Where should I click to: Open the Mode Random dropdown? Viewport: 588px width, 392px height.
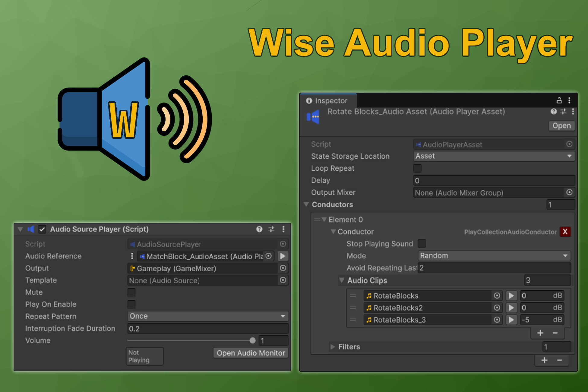click(494, 256)
